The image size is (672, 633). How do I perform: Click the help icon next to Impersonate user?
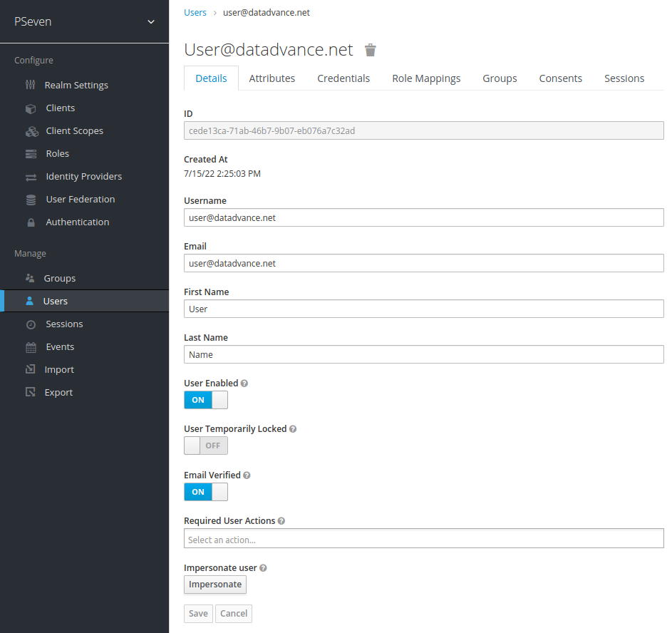tap(263, 568)
